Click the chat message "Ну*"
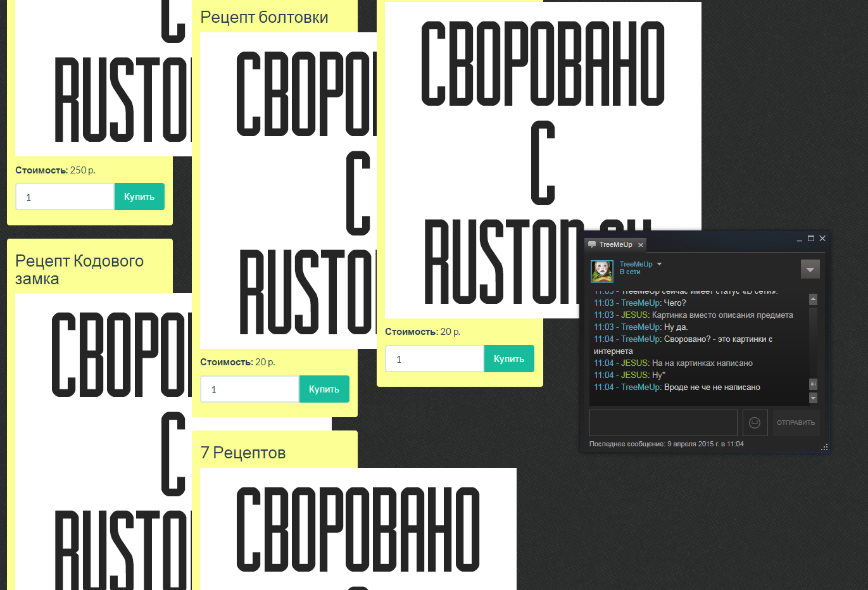This screenshot has width=868, height=590. [x=658, y=375]
